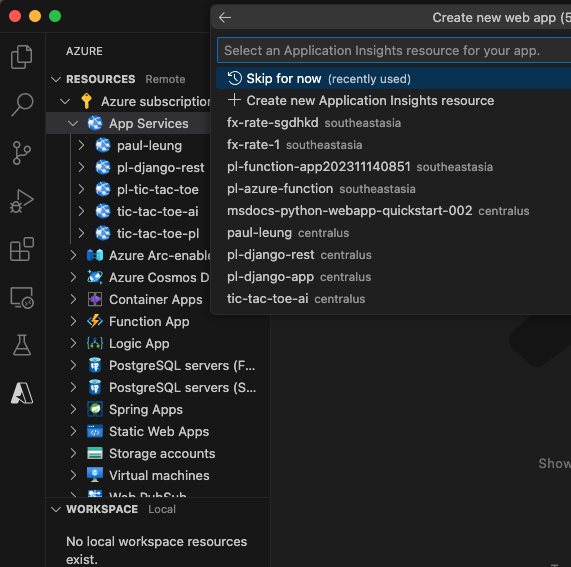Click the tic-tac-toe-pl web app icon

tap(103, 233)
